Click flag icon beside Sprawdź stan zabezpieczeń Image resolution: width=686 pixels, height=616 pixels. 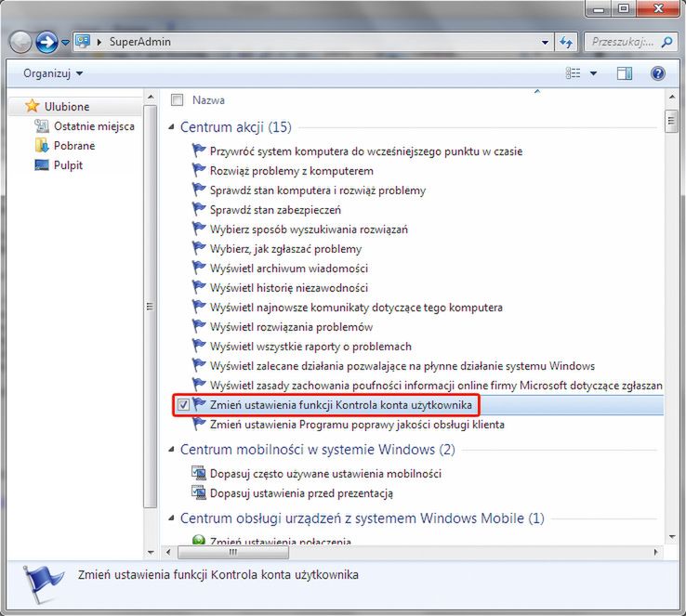click(x=199, y=209)
